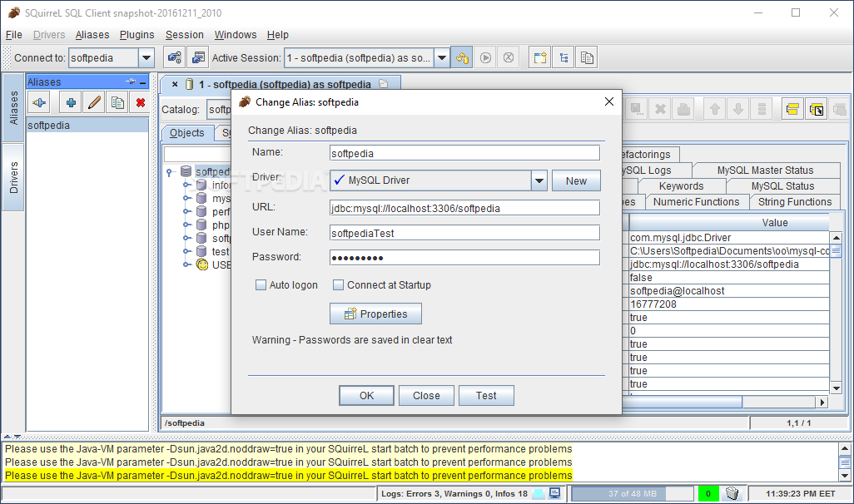This screenshot has width=854, height=504.
Task: Open the Help menu
Action: 278,35
